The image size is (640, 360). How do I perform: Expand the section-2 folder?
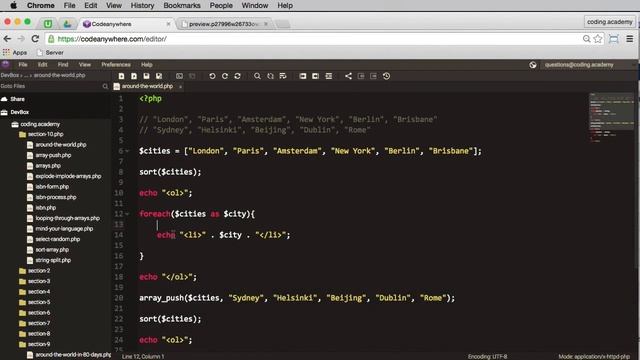tap(35, 271)
